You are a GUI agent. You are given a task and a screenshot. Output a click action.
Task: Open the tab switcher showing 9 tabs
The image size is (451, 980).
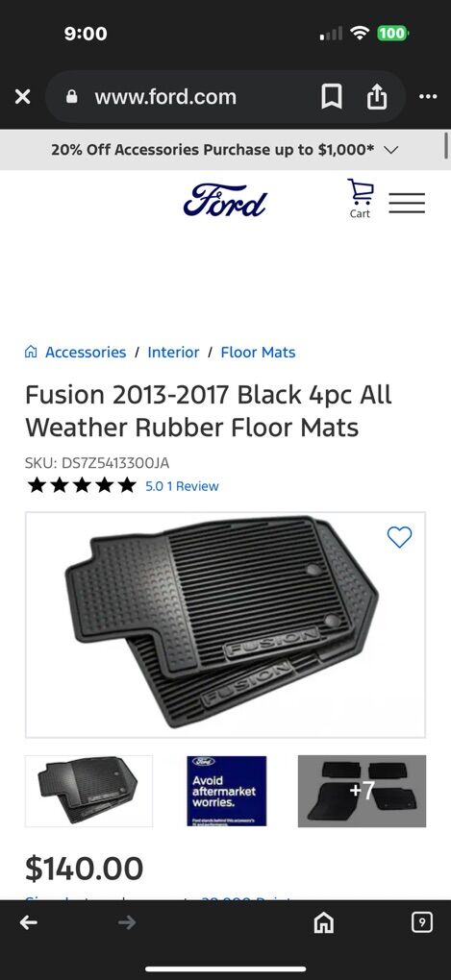(422, 922)
